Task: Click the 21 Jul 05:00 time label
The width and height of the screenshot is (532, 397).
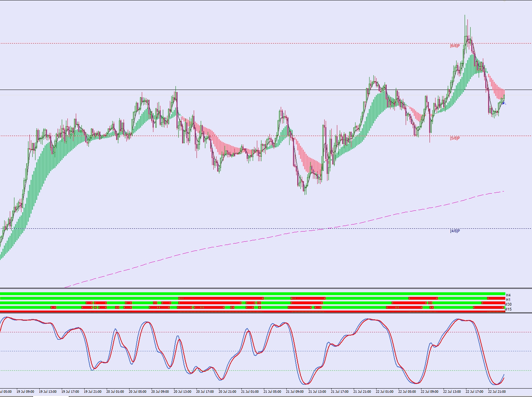Action: (x=272, y=391)
